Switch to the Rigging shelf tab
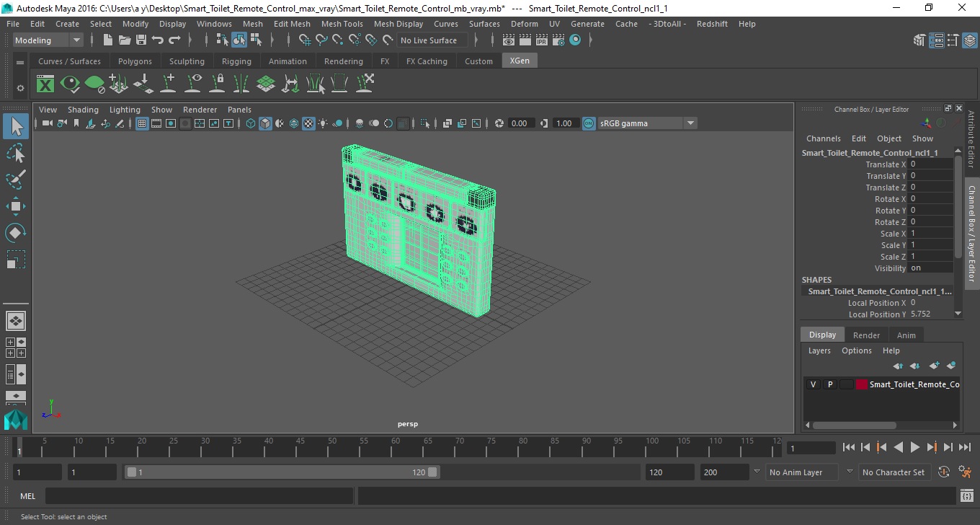980x525 pixels. point(236,61)
